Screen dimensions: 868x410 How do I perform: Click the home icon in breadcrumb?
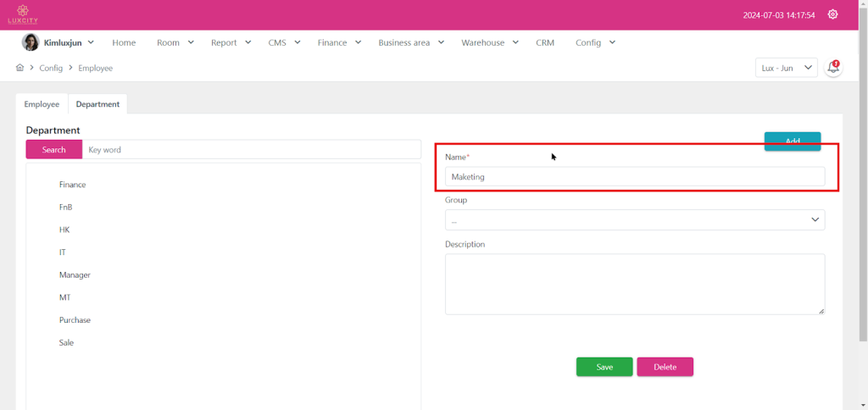click(x=20, y=68)
